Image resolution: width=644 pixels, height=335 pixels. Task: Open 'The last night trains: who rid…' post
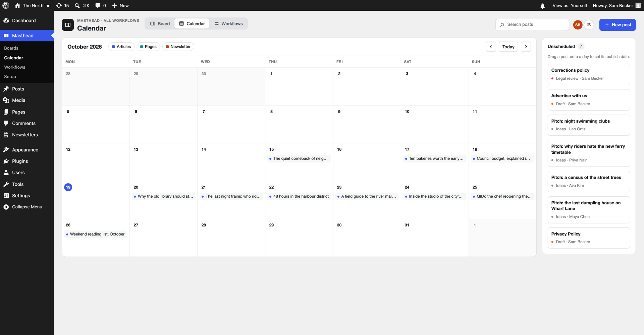click(x=231, y=196)
